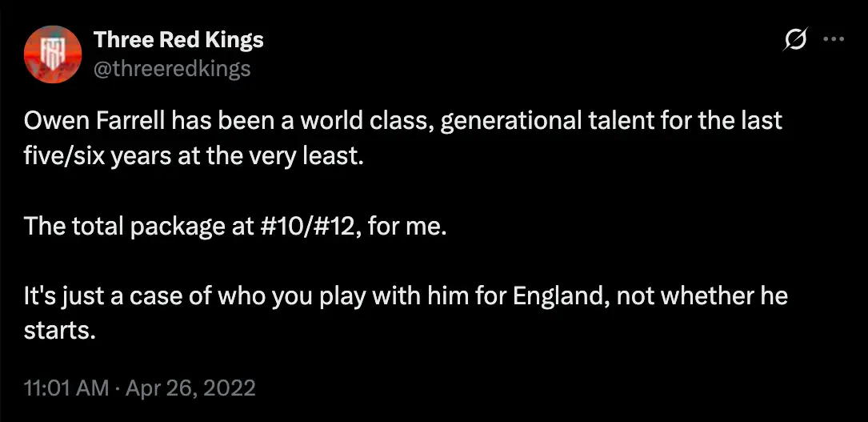Open the Three Red Kings display name
The height and width of the screenshot is (422, 868).
178,39
